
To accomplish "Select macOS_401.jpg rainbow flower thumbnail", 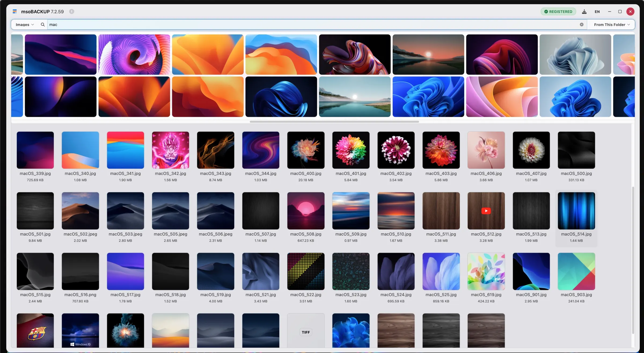I will [x=351, y=150].
